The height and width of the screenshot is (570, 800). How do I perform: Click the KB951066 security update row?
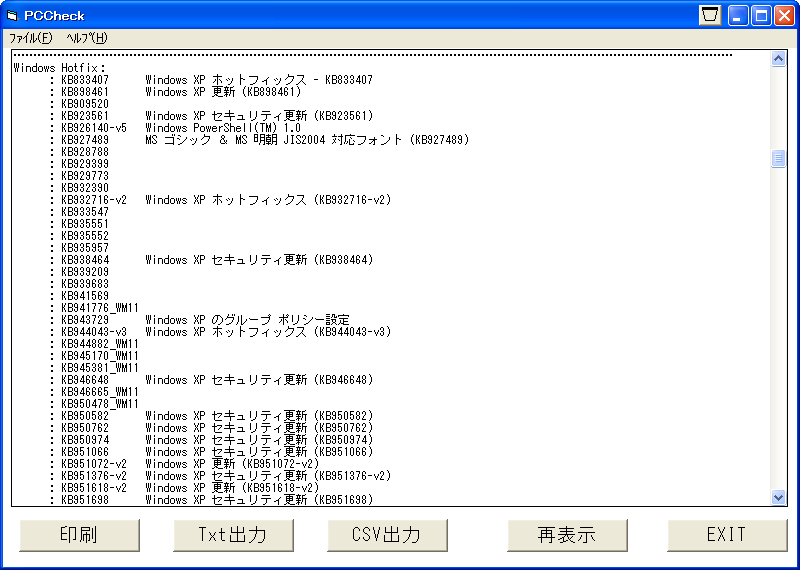pyautogui.click(x=211, y=452)
